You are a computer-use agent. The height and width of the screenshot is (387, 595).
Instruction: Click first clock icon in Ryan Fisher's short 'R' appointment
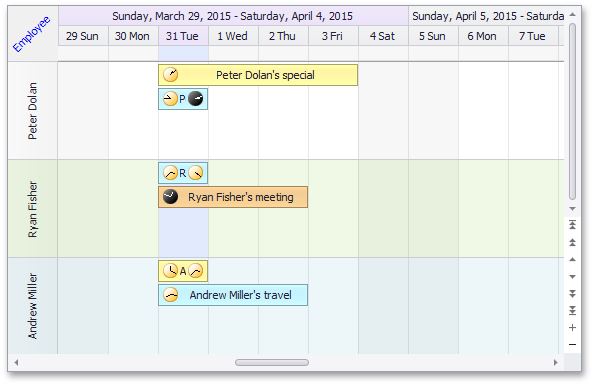point(170,173)
